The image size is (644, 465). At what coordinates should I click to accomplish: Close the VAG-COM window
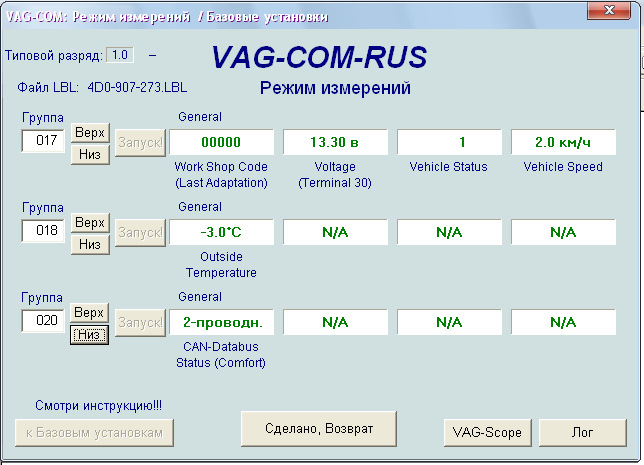[609, 10]
